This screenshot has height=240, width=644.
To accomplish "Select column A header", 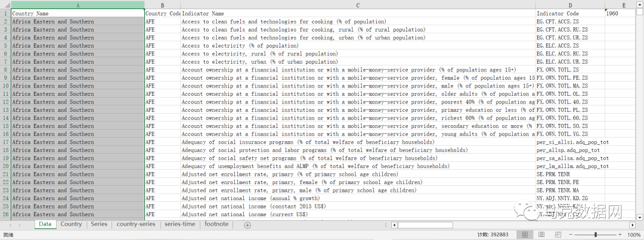I will (78, 5).
